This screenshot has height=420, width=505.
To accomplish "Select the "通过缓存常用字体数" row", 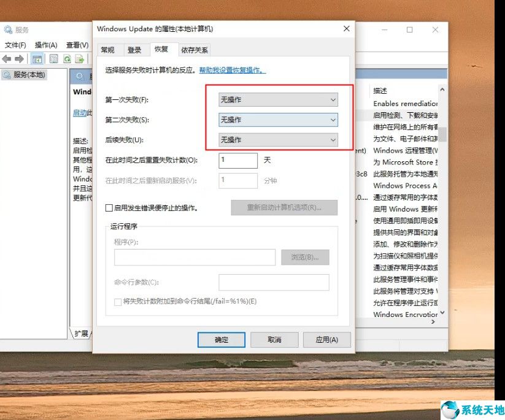I will pos(405,267).
